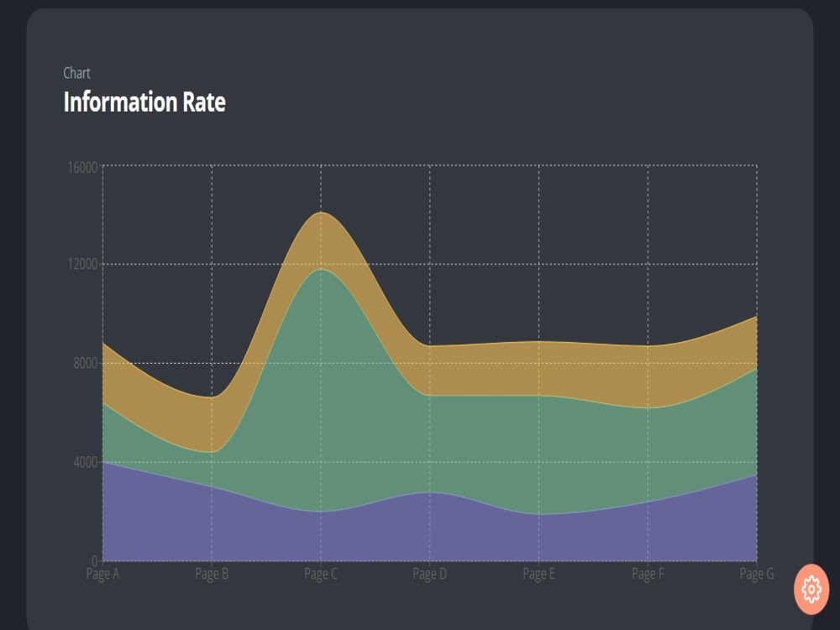
Task: Select the Page D axis label
Action: (x=429, y=574)
